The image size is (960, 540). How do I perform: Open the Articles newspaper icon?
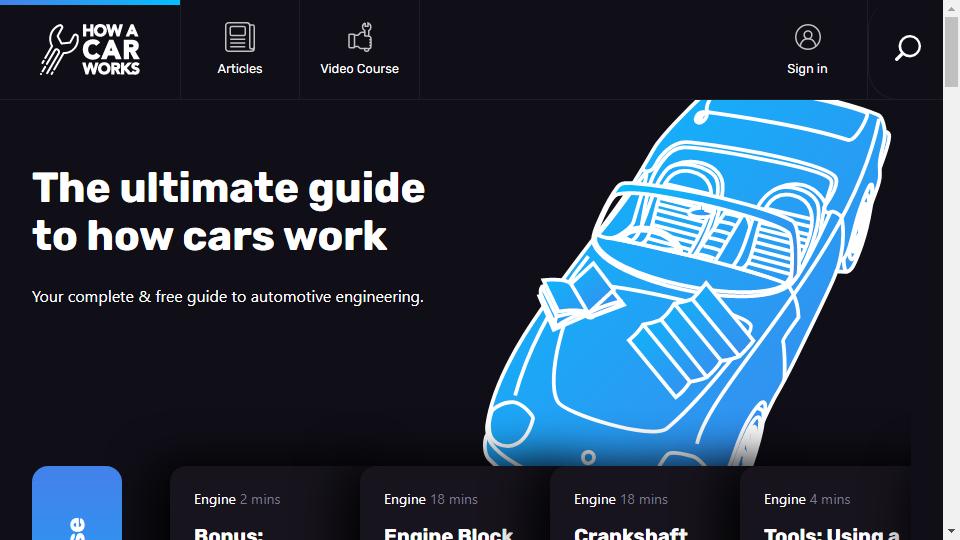(239, 37)
